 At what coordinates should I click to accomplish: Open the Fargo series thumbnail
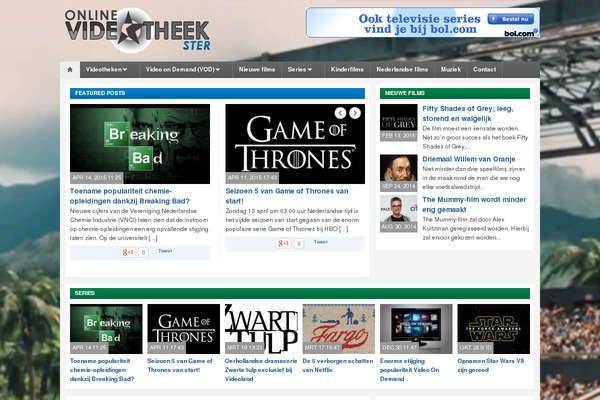point(338,329)
